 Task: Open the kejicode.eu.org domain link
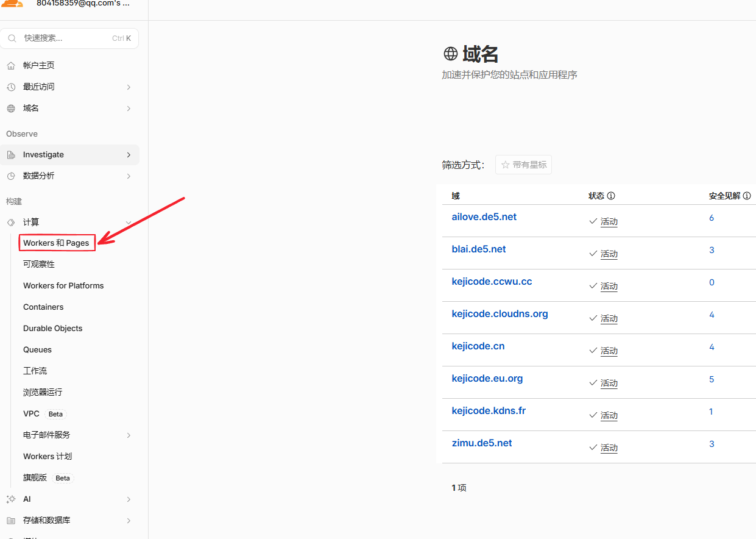tap(487, 378)
